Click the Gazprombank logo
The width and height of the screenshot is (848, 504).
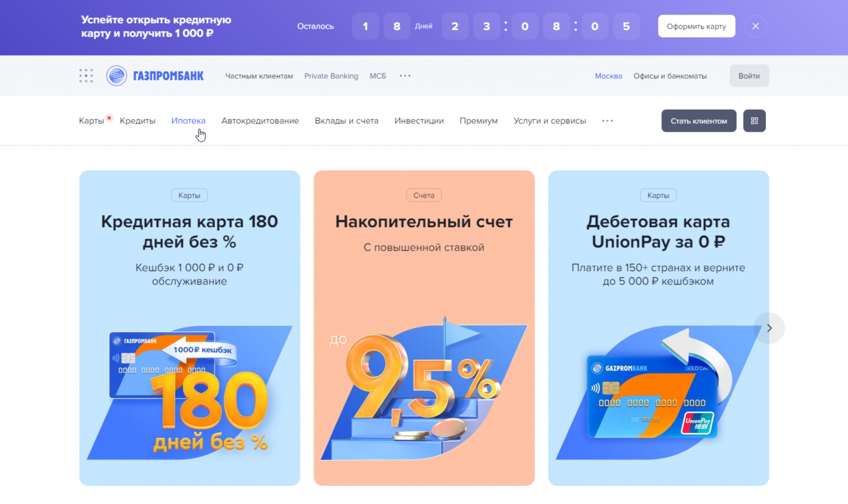tap(155, 76)
